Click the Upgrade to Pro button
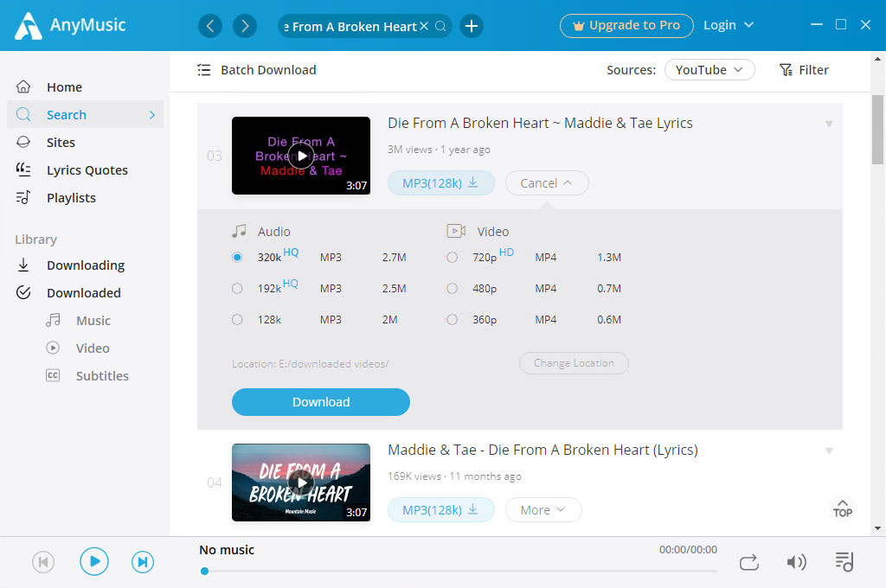886x588 pixels. coord(626,26)
